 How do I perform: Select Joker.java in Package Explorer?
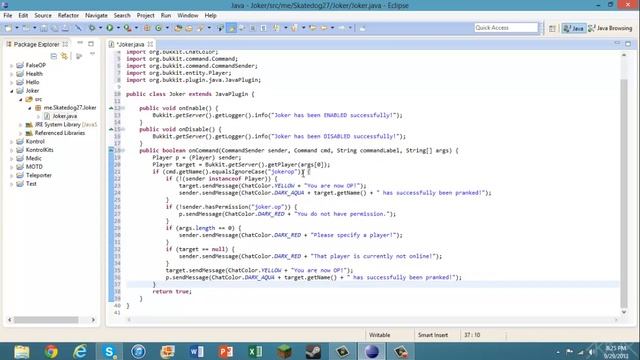click(x=64, y=116)
